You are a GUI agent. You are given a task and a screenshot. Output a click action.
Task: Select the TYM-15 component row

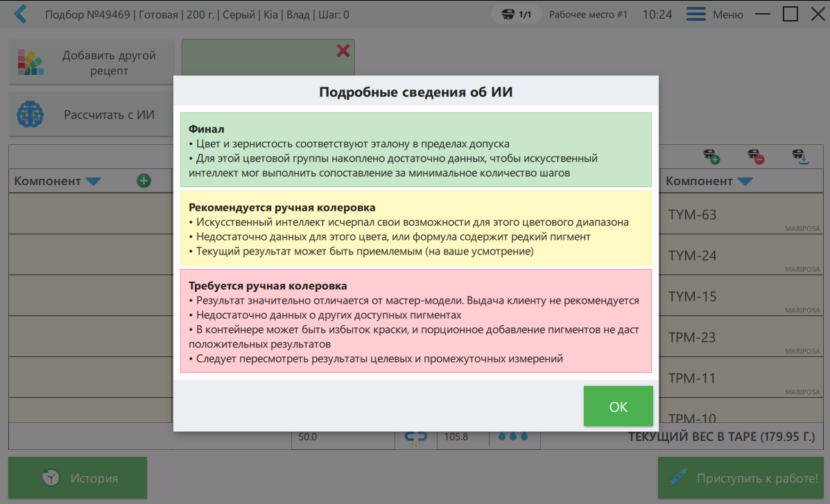(x=742, y=295)
